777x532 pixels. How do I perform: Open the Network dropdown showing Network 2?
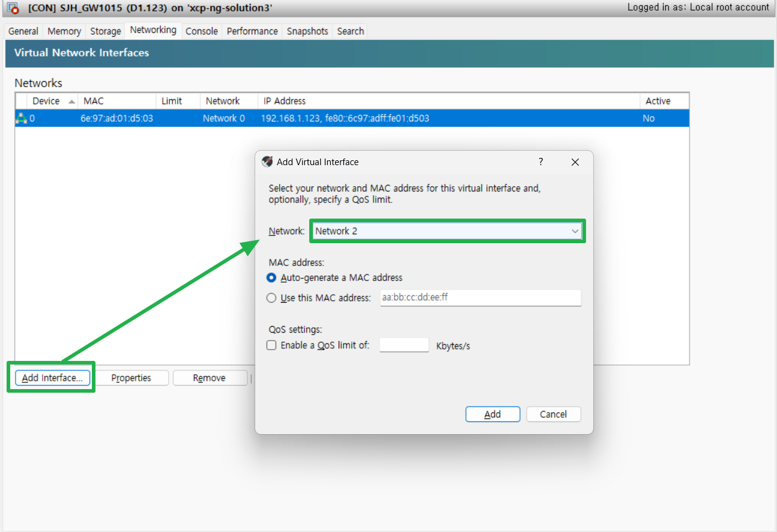click(x=447, y=231)
